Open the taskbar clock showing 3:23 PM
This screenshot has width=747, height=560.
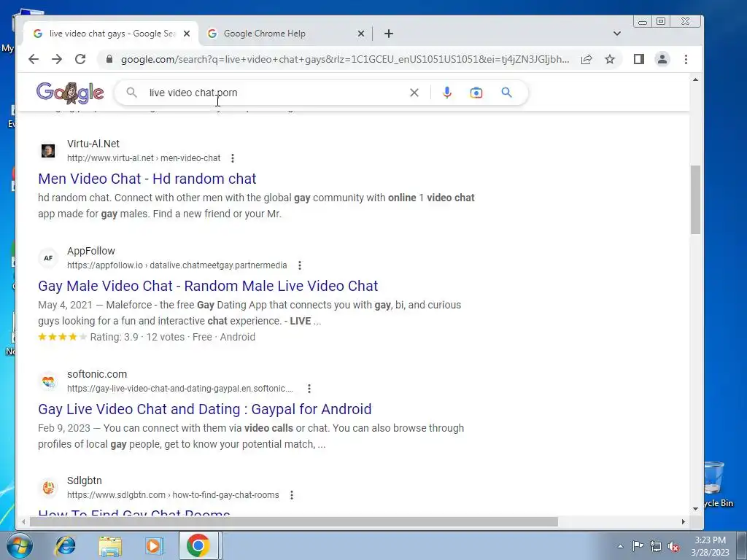click(x=710, y=546)
